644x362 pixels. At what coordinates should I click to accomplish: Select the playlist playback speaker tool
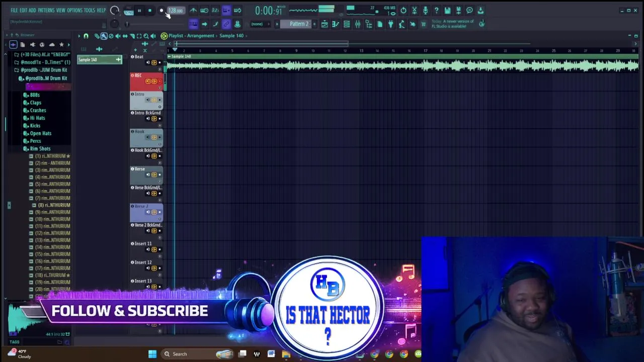[153, 36]
